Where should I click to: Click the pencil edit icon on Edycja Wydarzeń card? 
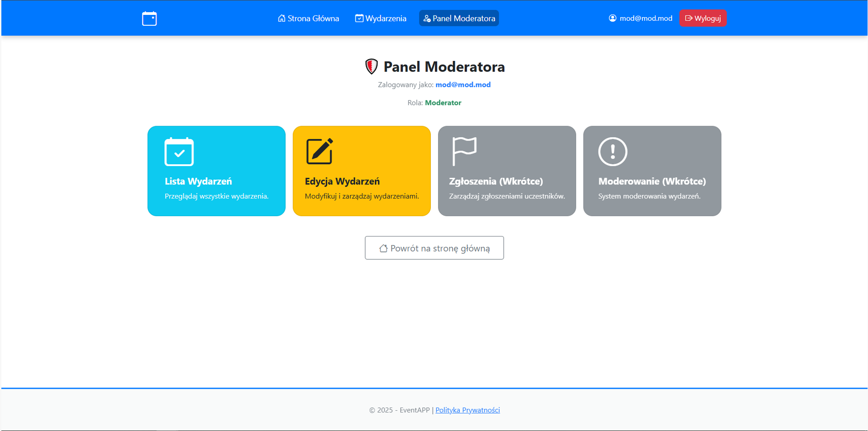[320, 151]
